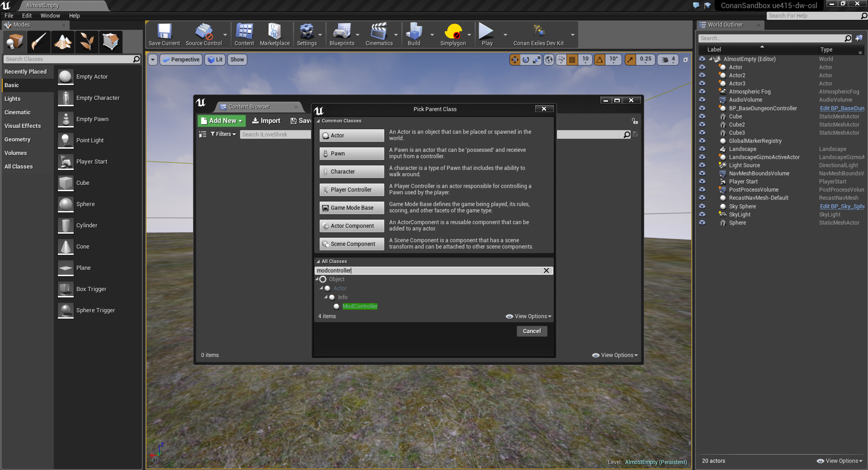Select the Landscape mode icon

click(x=63, y=42)
